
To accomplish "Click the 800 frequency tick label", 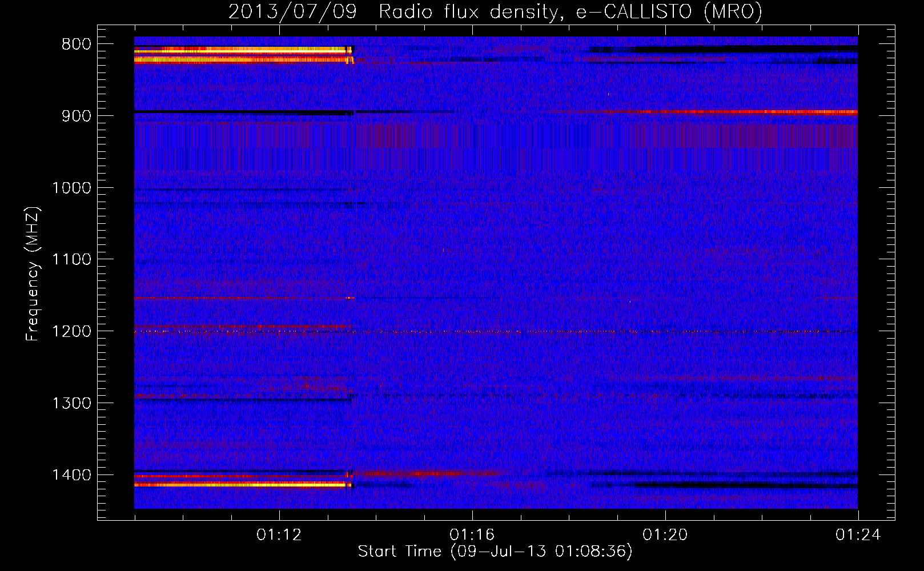I will 77,45.
